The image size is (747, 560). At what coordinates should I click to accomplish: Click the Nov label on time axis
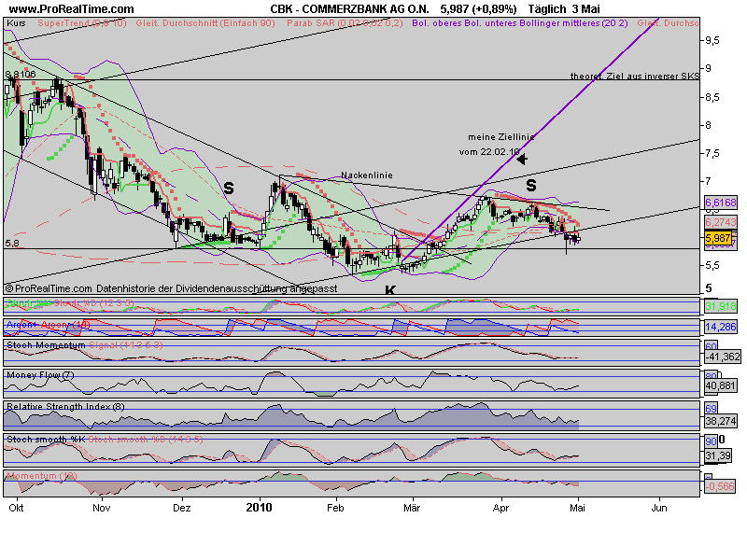[102, 508]
